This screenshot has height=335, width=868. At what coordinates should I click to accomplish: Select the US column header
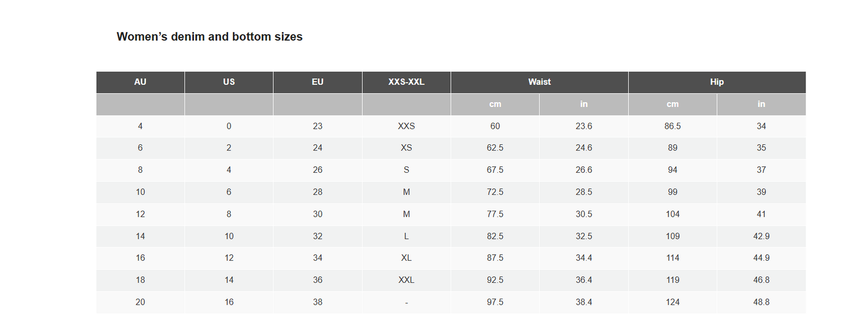[229, 82]
